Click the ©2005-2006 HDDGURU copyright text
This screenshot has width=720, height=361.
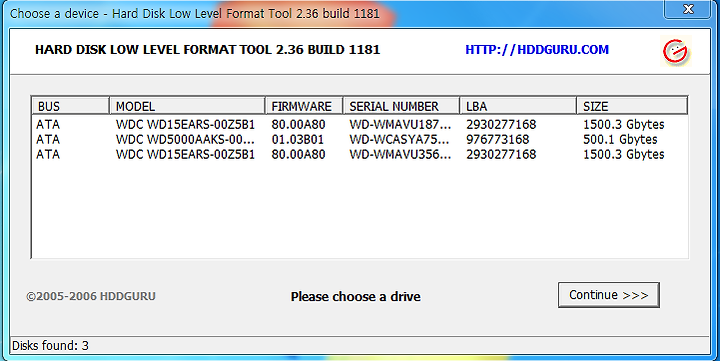[91, 296]
